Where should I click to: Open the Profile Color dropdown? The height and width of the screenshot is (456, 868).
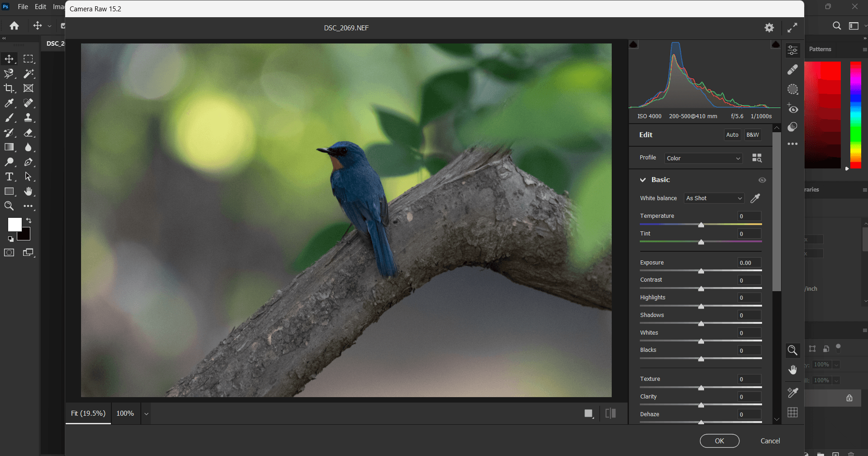point(704,158)
